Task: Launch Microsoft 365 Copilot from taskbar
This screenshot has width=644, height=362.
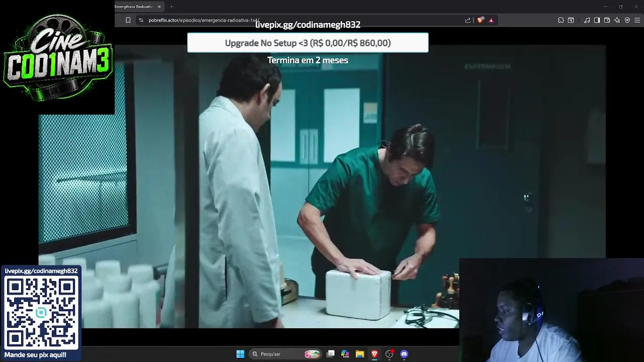Action: click(x=345, y=354)
